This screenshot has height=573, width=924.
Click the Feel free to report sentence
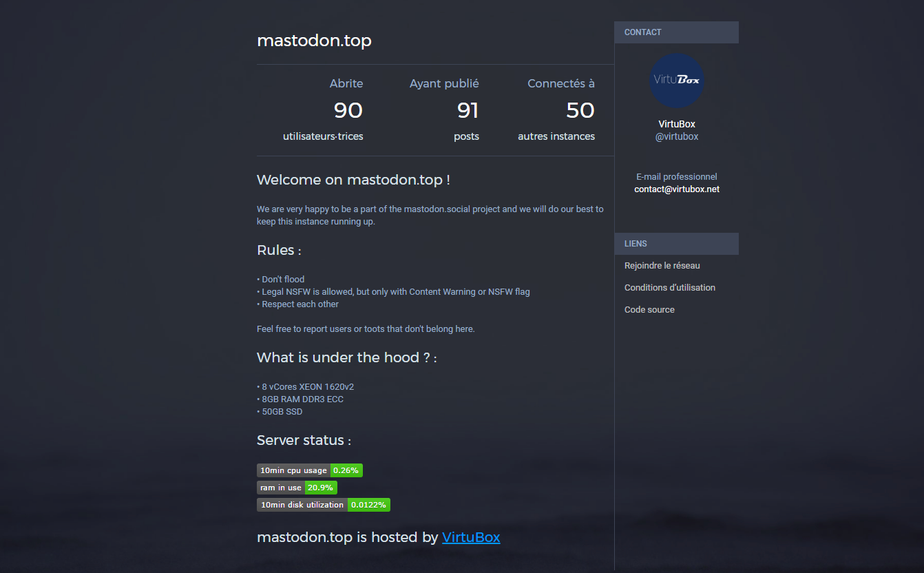tap(366, 329)
